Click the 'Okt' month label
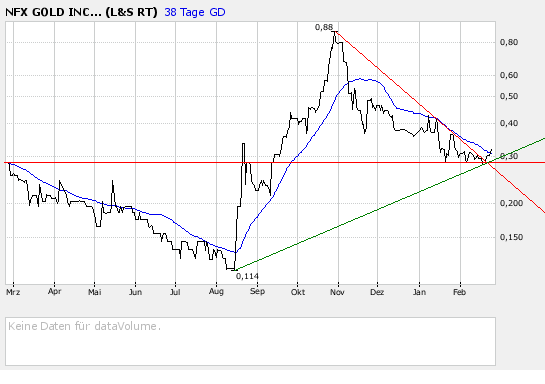 tap(298, 292)
